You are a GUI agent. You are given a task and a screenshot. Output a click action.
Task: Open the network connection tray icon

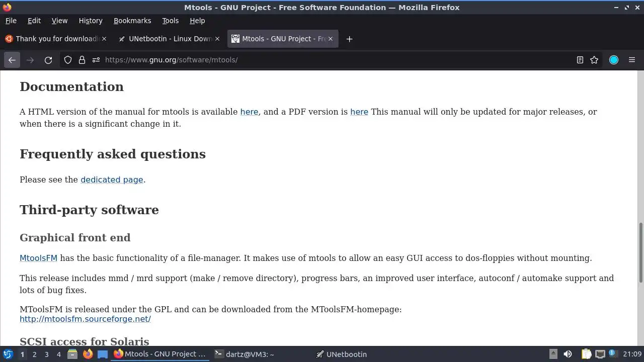pyautogui.click(x=600, y=354)
